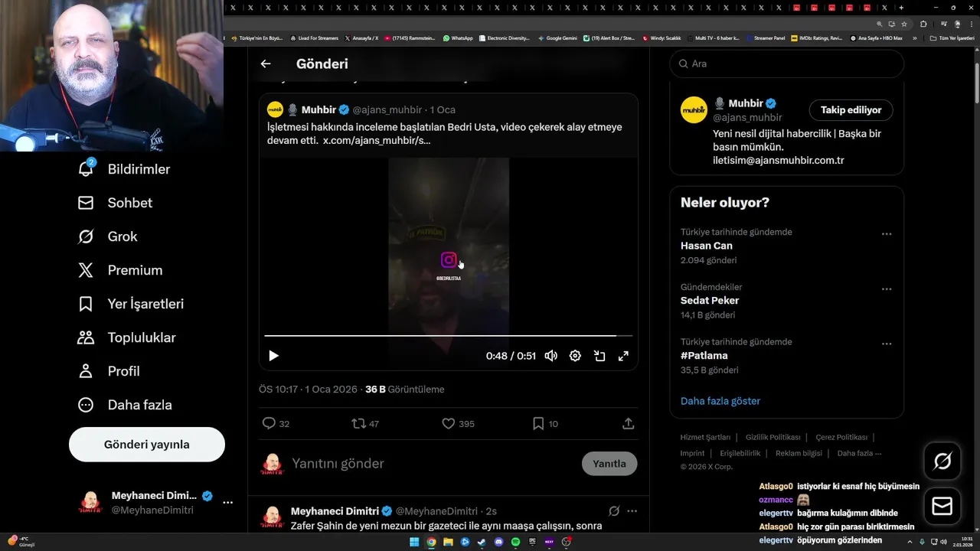Bookmark this page with star icon
Screen dimensions: 980x551
click(x=904, y=24)
